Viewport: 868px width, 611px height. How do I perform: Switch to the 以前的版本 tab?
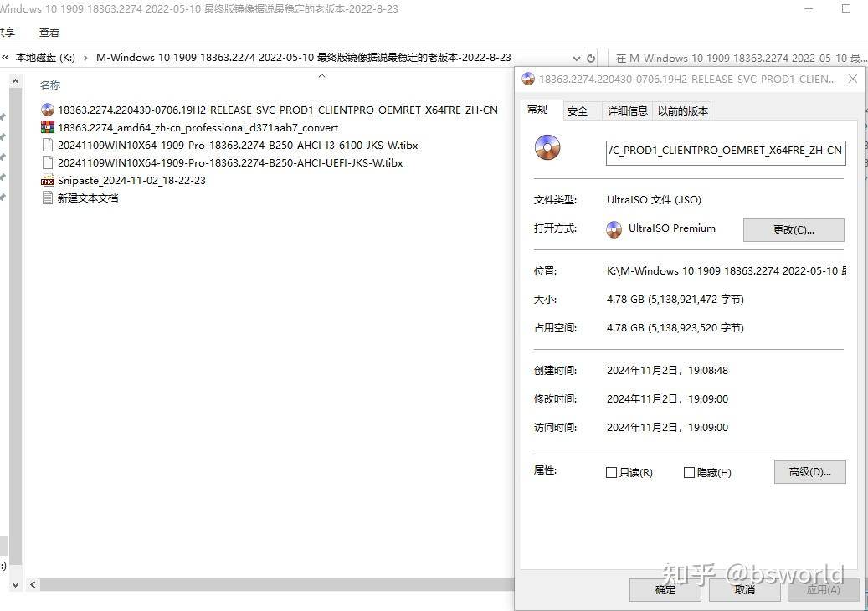tap(682, 110)
